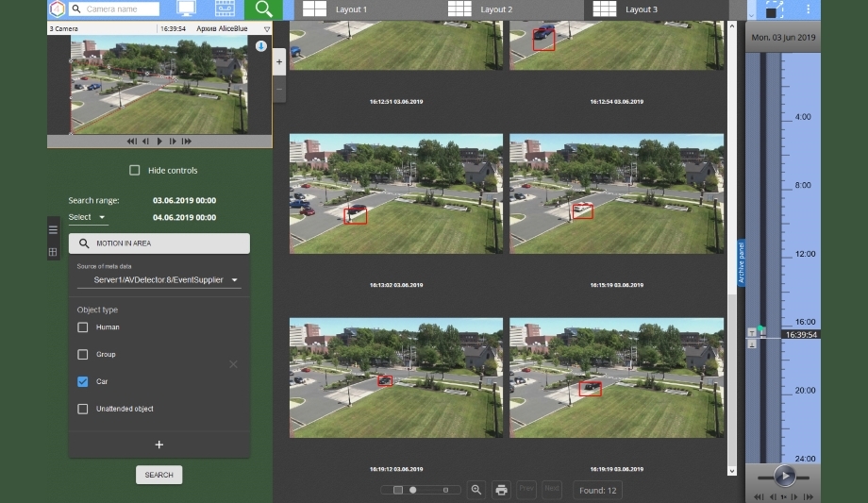The image size is (868, 503).
Task: Jump to next record on archive panel
Action: [x=809, y=497]
